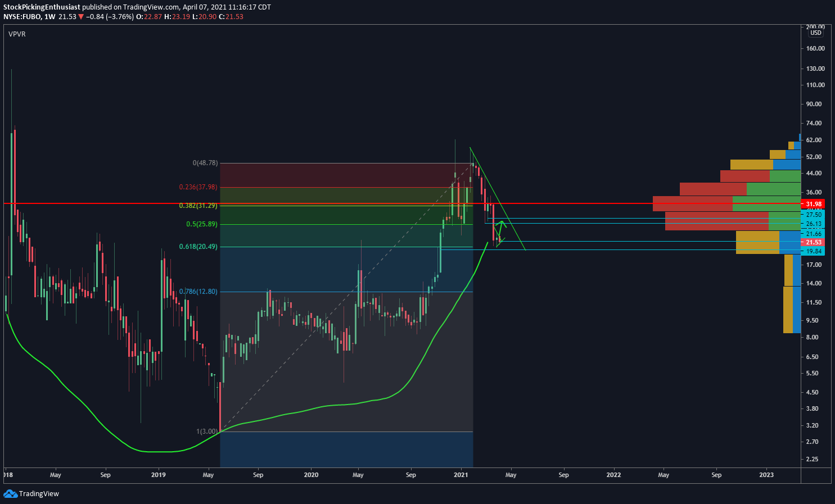Image resolution: width=835 pixels, height=504 pixels.
Task: Click the 130.00 price axis label
Action: coord(815,69)
